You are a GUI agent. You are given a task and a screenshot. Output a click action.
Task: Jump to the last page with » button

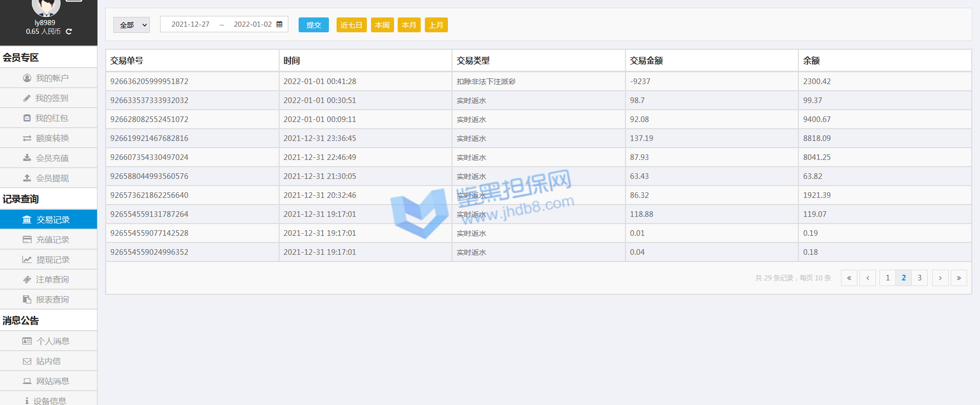point(958,278)
